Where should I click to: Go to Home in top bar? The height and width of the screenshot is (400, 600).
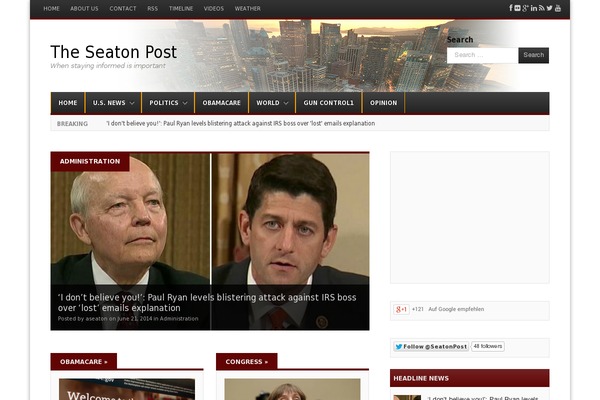(x=51, y=8)
